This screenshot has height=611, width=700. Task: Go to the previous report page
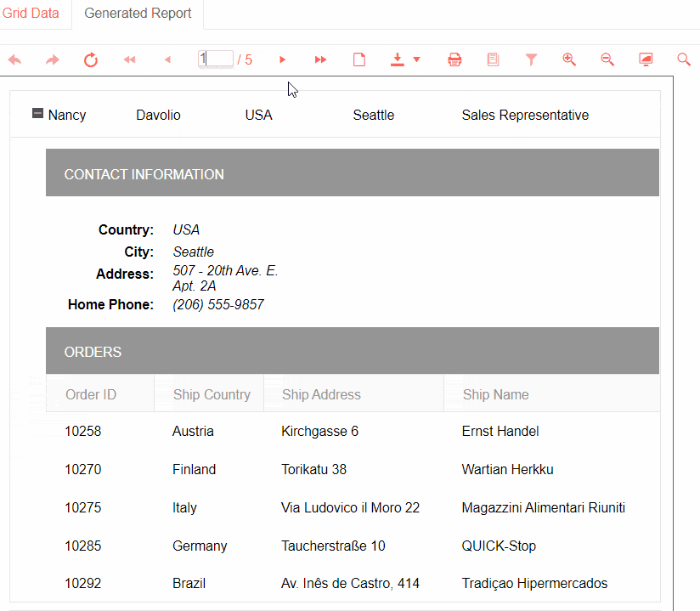pos(167,59)
